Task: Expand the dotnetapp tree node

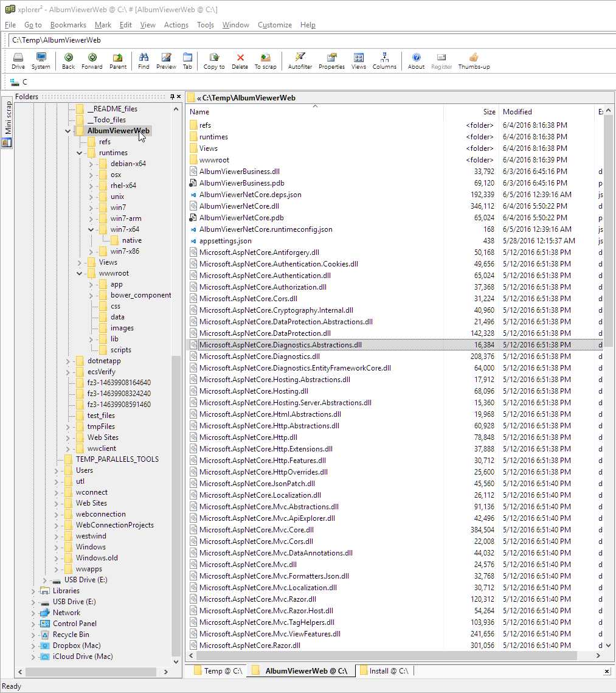Action: 67,361
